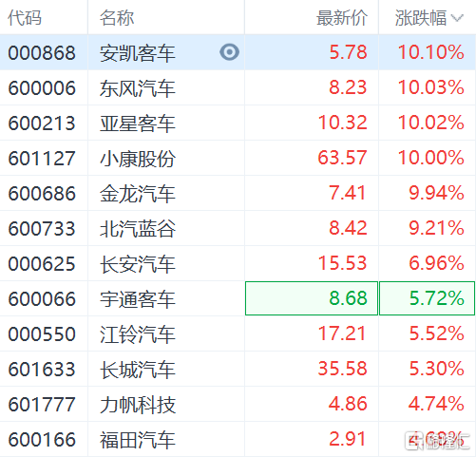Open stock code 600213 亚星客车
The height and width of the screenshot is (457, 476).
[238, 123]
